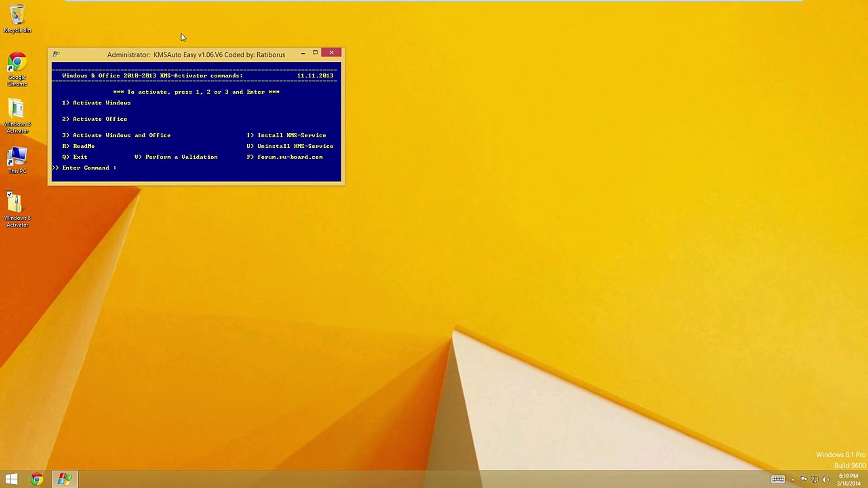Launch Chrome from the taskbar
868x488 pixels.
point(37,479)
